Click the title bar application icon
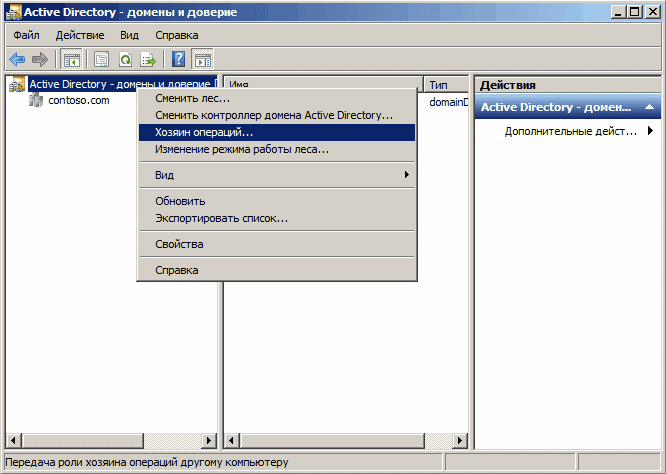Viewport: 666px width, 474px height. (x=14, y=12)
